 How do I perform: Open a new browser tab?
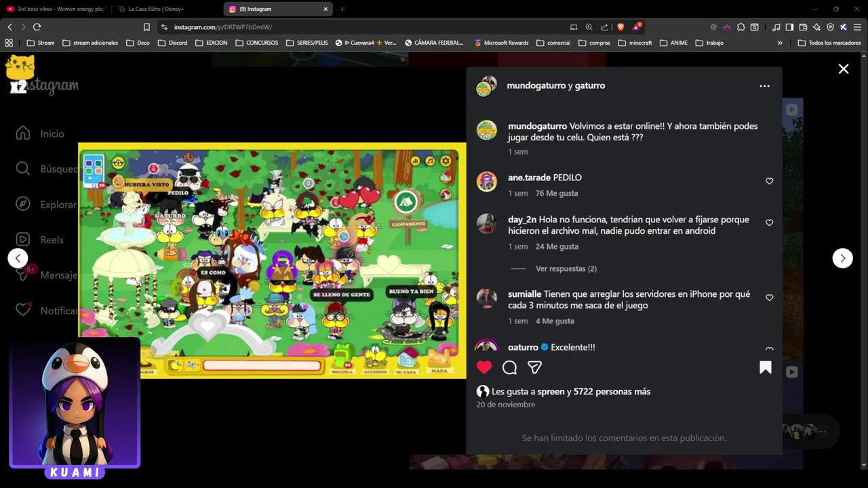[342, 9]
